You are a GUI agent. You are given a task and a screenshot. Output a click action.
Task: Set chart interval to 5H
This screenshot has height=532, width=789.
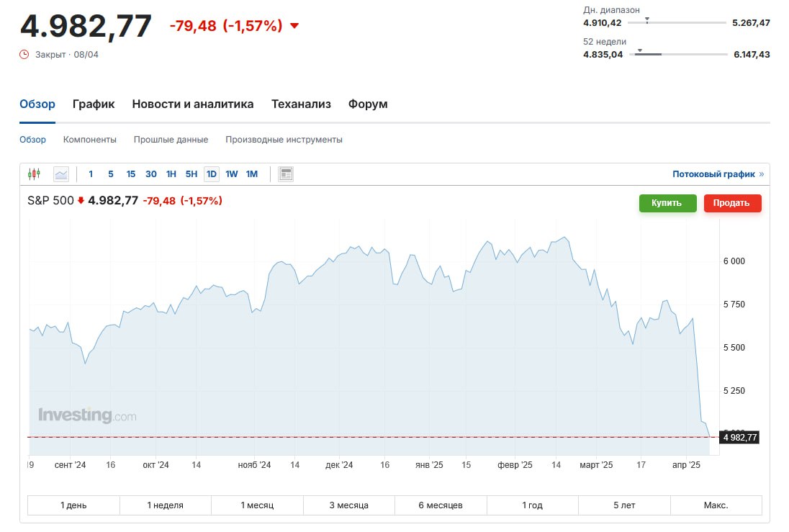point(191,174)
